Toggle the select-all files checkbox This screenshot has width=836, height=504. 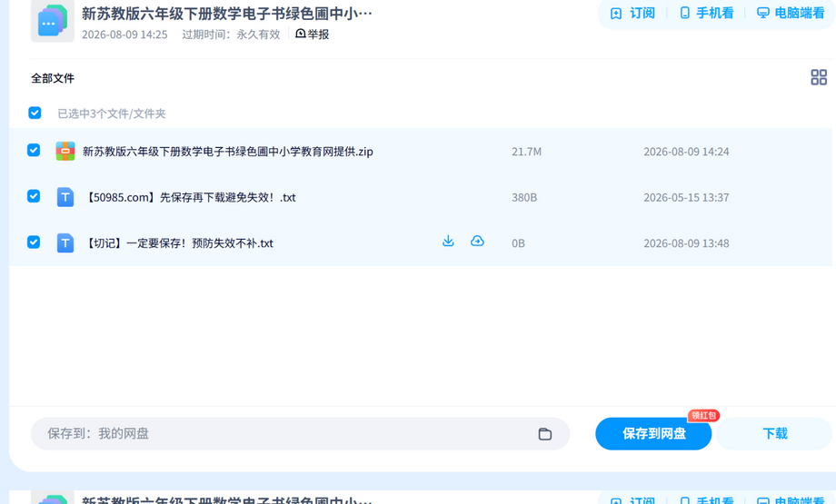click(35, 113)
